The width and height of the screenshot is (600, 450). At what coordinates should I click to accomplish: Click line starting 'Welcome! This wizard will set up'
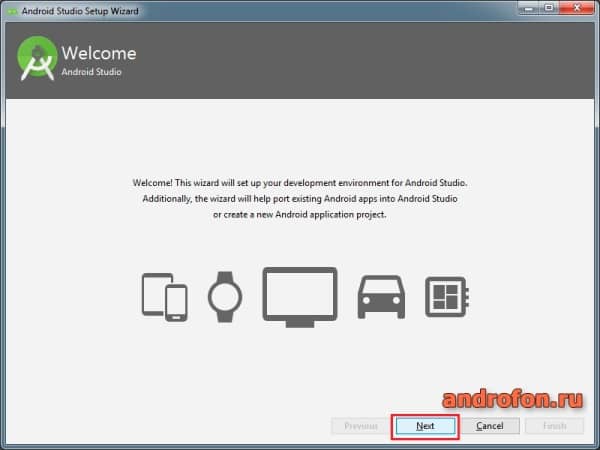pos(300,183)
